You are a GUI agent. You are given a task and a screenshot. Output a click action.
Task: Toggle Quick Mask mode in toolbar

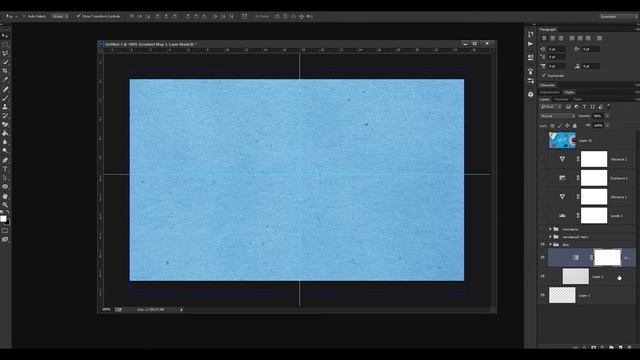tap(5, 231)
